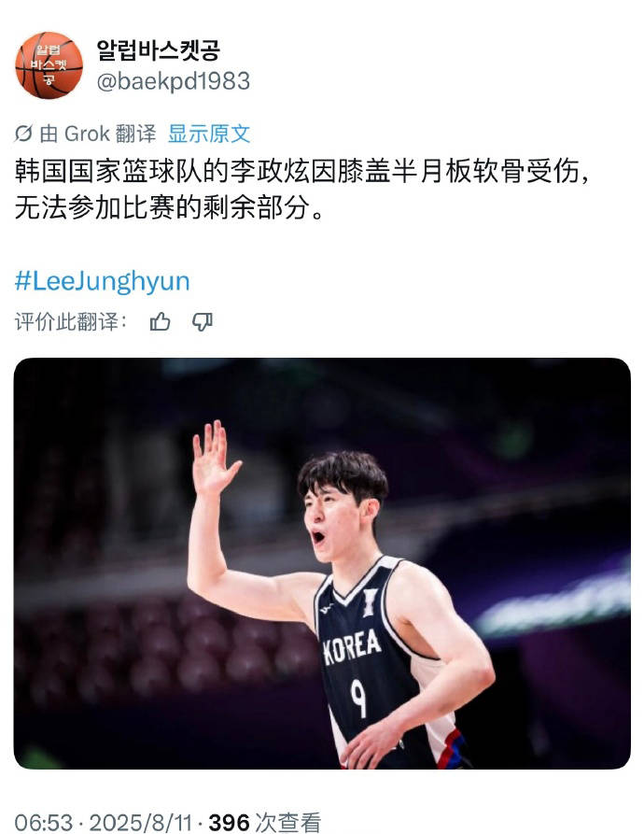Show original text via 显示原文
This screenshot has height=834, width=644.
[209, 134]
